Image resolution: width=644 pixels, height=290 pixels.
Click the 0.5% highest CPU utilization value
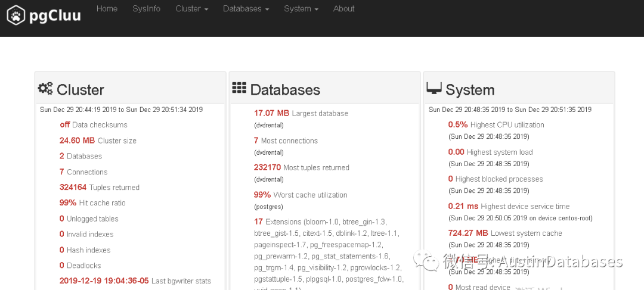tap(457, 124)
